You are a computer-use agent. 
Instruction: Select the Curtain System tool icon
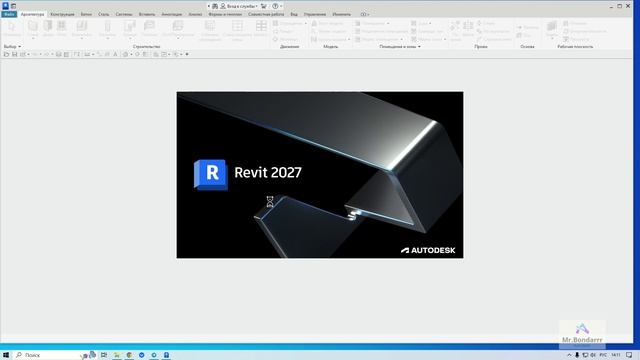(x=210, y=26)
